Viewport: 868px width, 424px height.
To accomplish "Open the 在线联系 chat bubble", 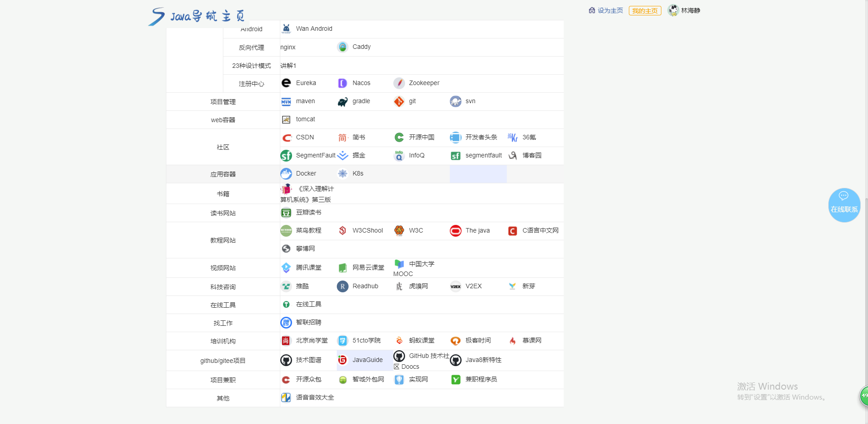I will (x=844, y=205).
